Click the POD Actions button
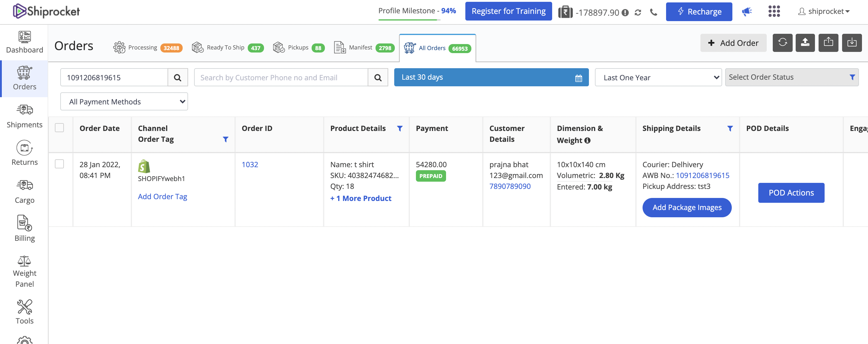Viewport: 868px width, 344px height. click(791, 193)
